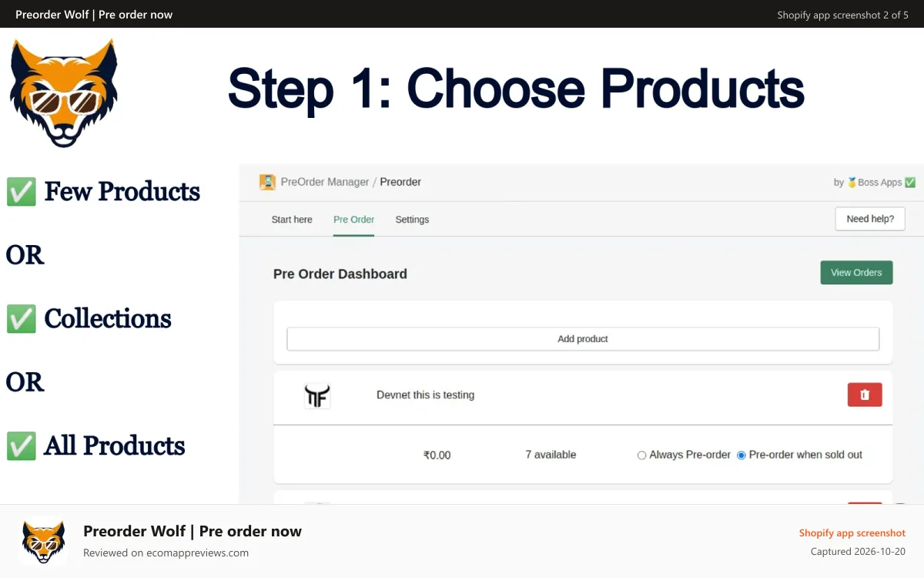
Task: Click the small wolf logo in footer
Action: [x=43, y=541]
